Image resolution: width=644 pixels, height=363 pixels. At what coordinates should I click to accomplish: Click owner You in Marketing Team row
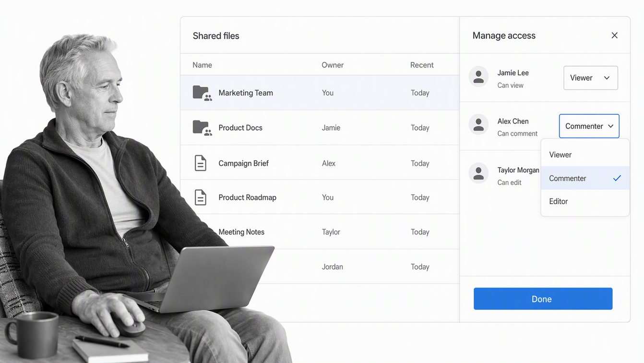pos(328,93)
